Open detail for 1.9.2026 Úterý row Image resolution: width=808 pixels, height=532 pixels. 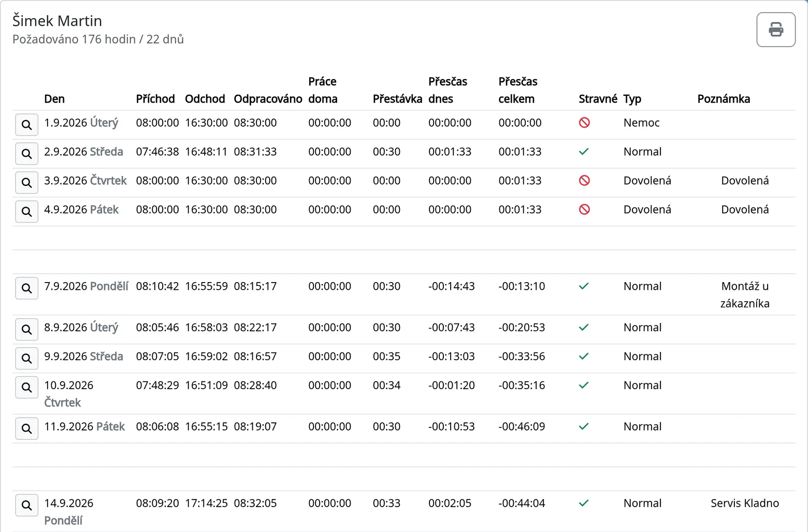pyautogui.click(x=26, y=125)
